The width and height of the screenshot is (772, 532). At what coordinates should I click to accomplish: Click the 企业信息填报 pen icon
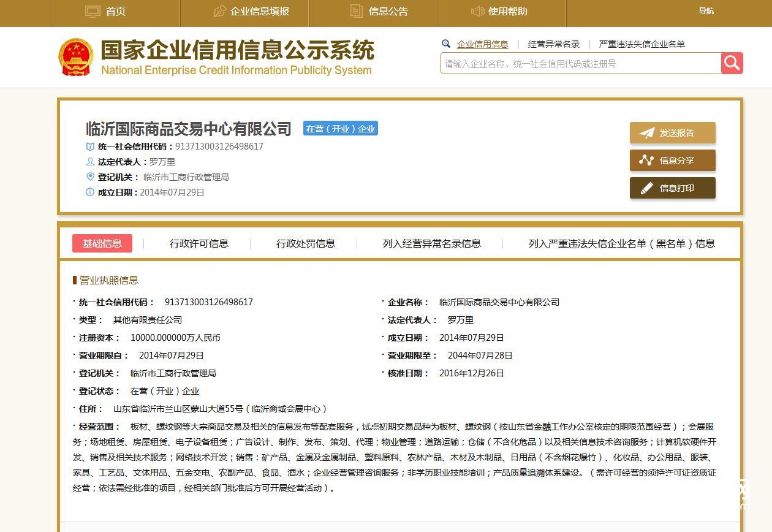(x=219, y=11)
